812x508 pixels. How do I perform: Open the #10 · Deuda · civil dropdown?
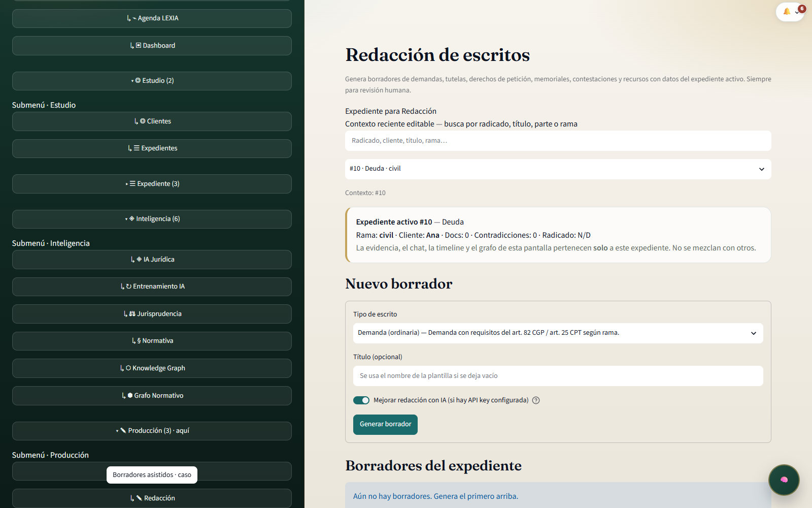pos(558,169)
